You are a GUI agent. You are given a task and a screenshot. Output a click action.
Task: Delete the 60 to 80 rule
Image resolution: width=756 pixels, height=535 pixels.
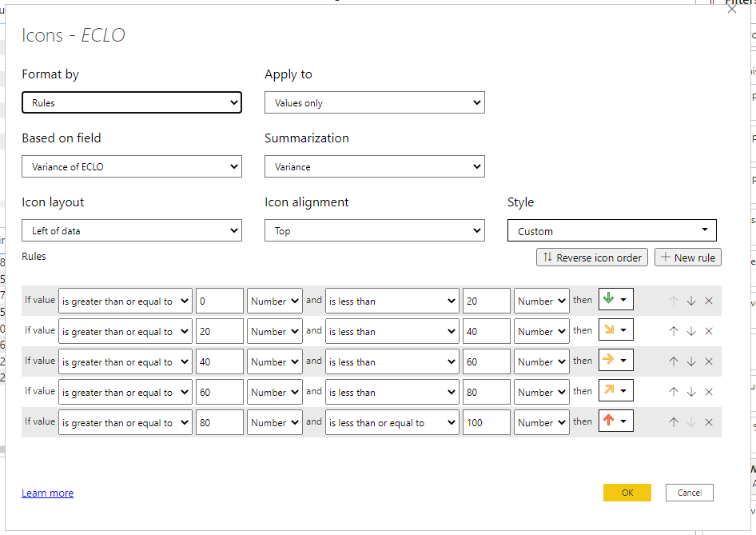tap(709, 392)
